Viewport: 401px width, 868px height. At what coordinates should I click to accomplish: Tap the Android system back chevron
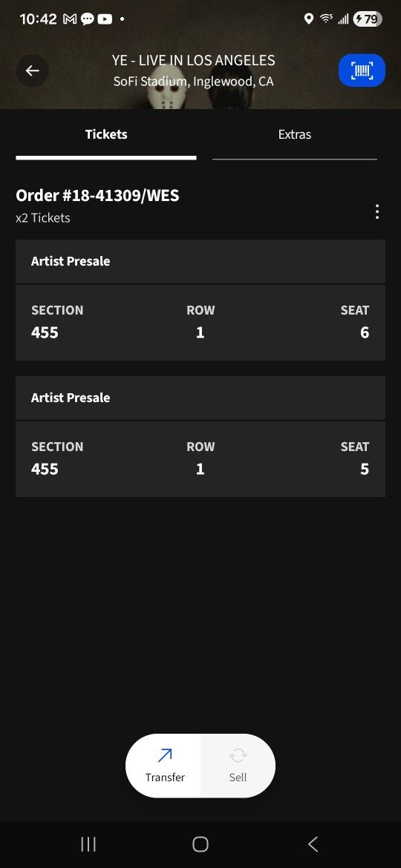[313, 844]
